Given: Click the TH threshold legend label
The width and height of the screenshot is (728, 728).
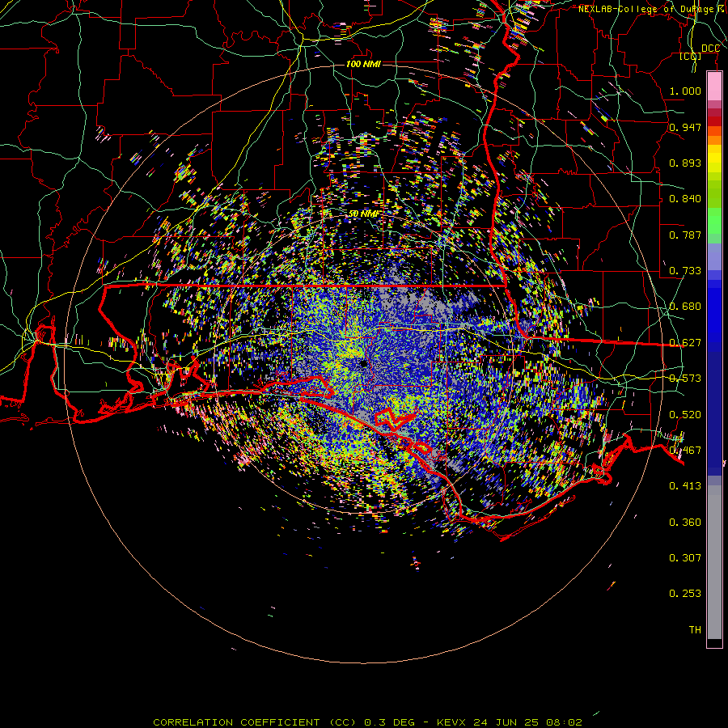Looking at the screenshot, I should tap(695, 630).
